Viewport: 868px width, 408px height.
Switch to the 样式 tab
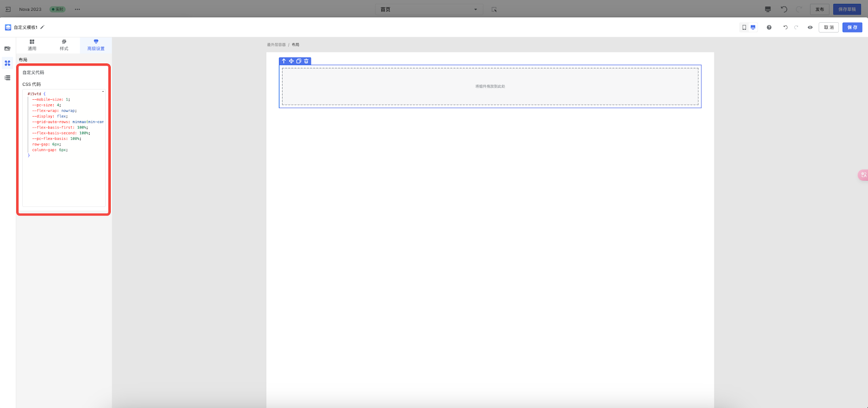64,45
